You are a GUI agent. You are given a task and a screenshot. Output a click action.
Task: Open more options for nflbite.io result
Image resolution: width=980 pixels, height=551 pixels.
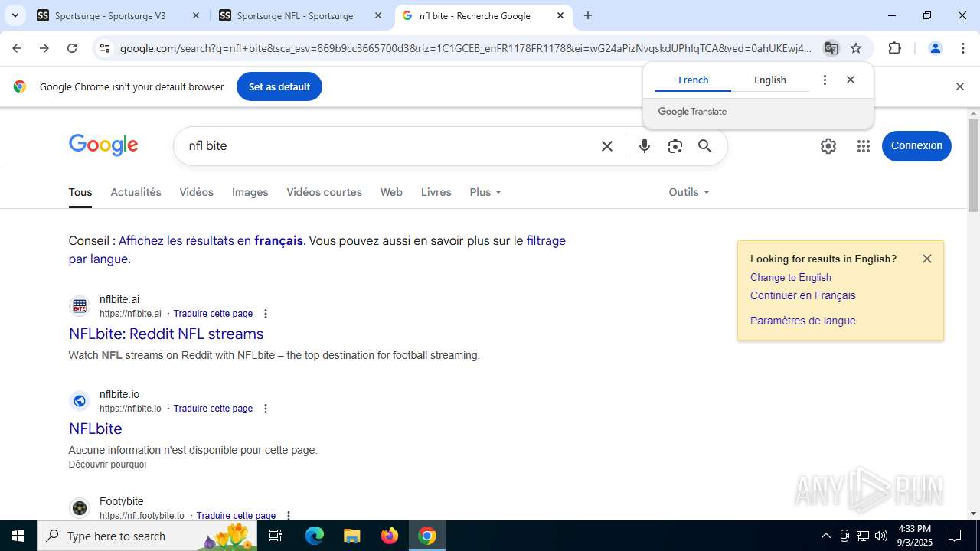coord(266,409)
